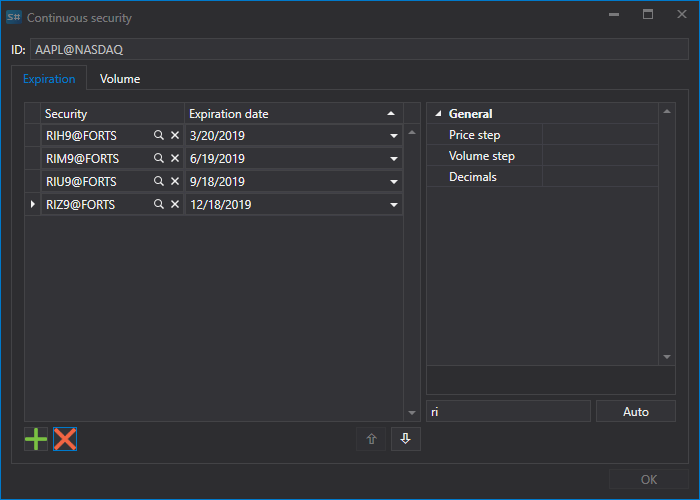Click the search icon for RIH9@FORTS

(158, 135)
